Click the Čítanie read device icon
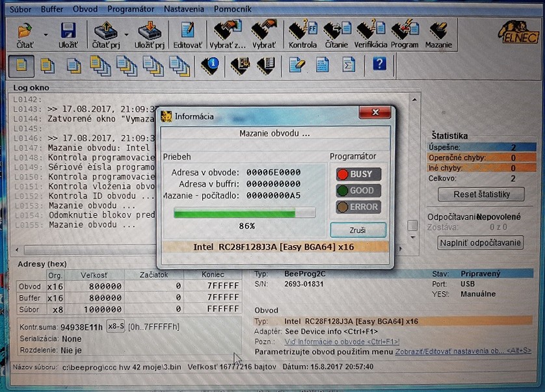 point(336,34)
